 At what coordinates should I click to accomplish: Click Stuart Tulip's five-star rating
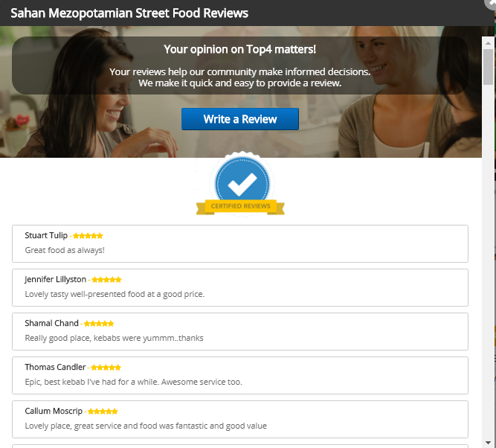click(x=88, y=236)
